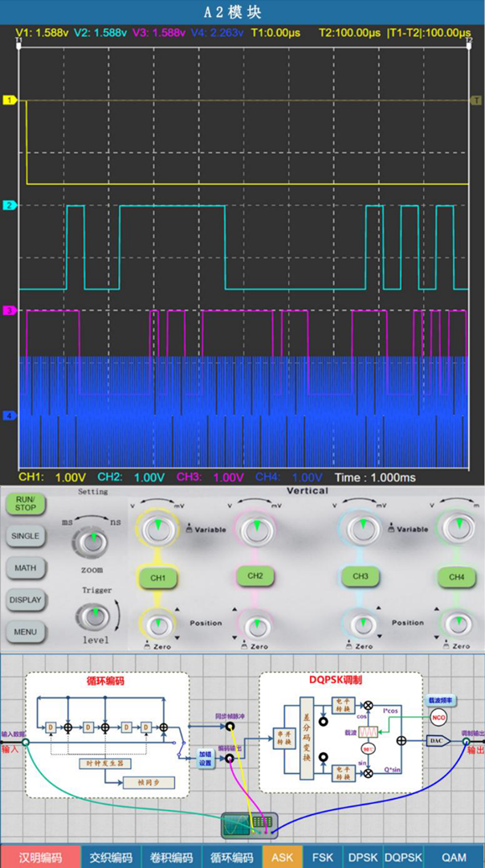Click the blue channel 4 ground marker
This screenshot has width=485, height=868.
[x=10, y=416]
